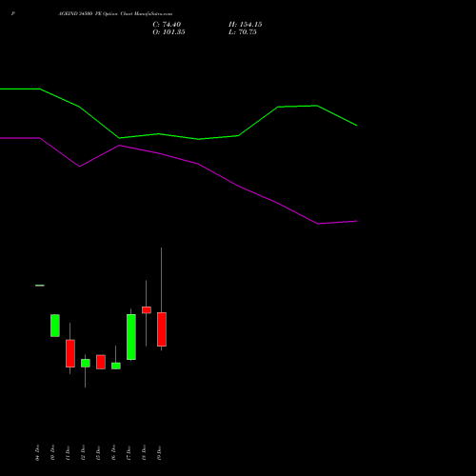
Task: Select the flat dash candle for 04 Dec
Action: [x=40, y=286]
